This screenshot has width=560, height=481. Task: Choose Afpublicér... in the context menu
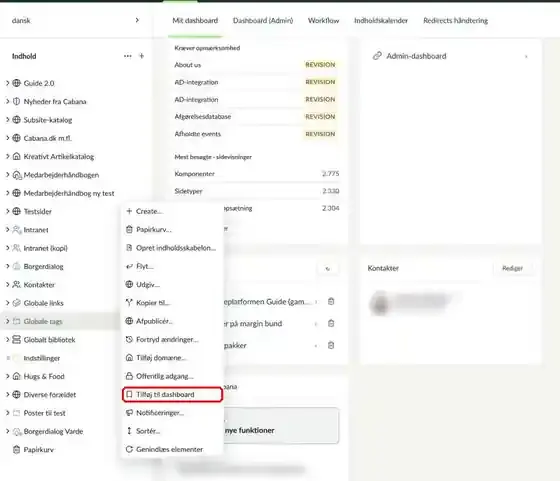tap(172, 321)
